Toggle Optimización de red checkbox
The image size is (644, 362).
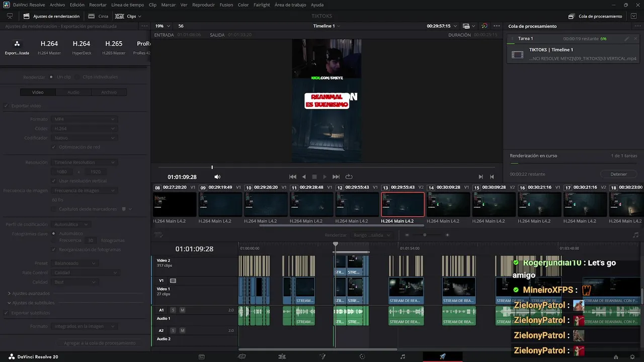pyautogui.click(x=54, y=147)
